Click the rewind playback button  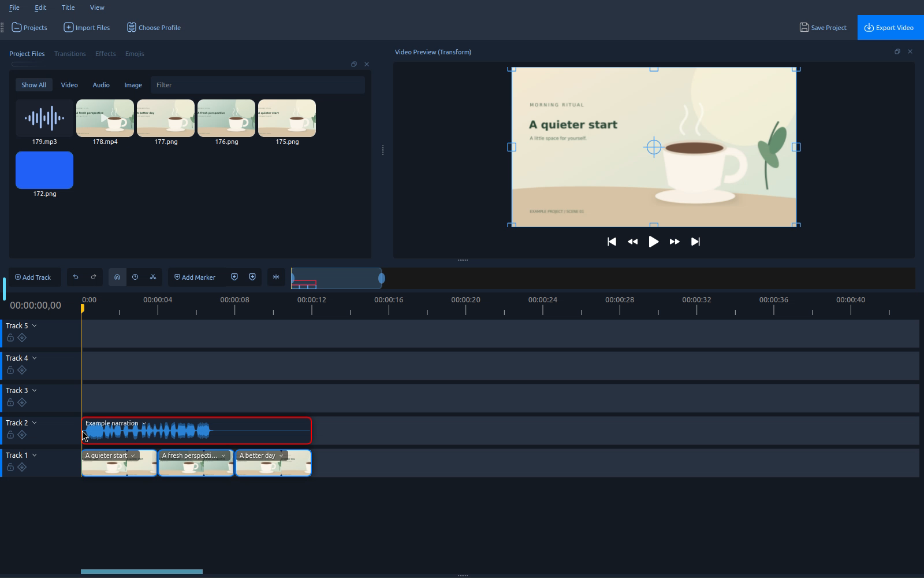point(632,242)
